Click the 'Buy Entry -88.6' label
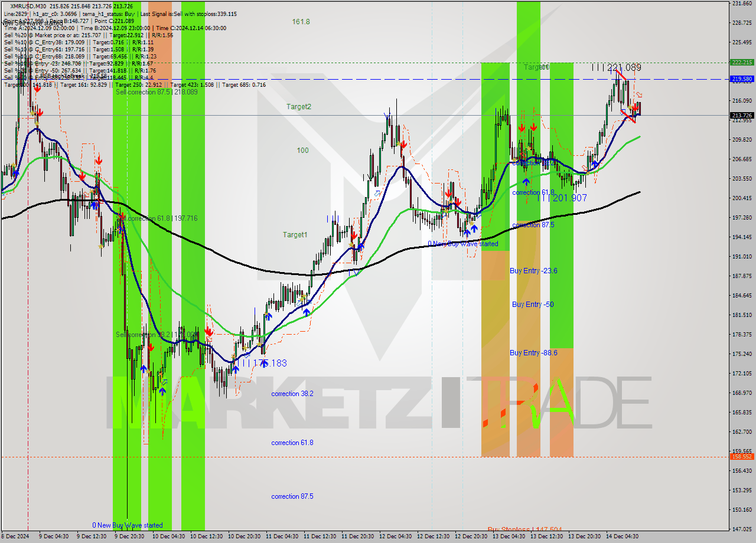 pyautogui.click(x=533, y=353)
